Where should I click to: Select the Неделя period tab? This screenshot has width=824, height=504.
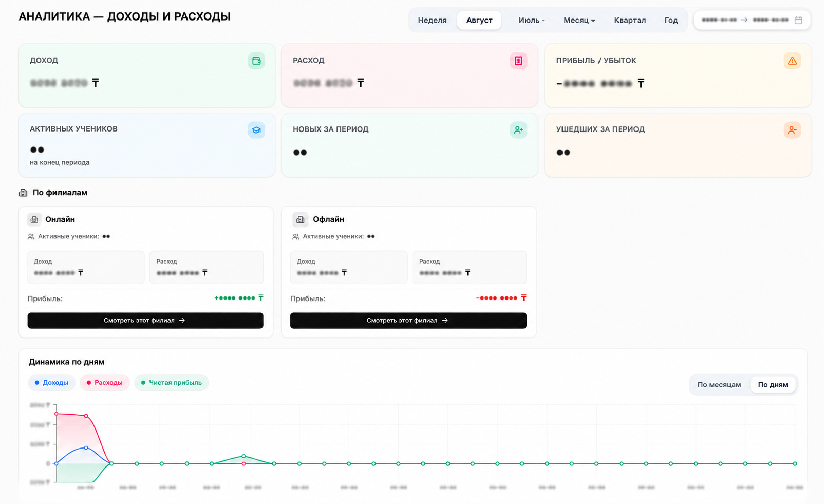(x=432, y=20)
